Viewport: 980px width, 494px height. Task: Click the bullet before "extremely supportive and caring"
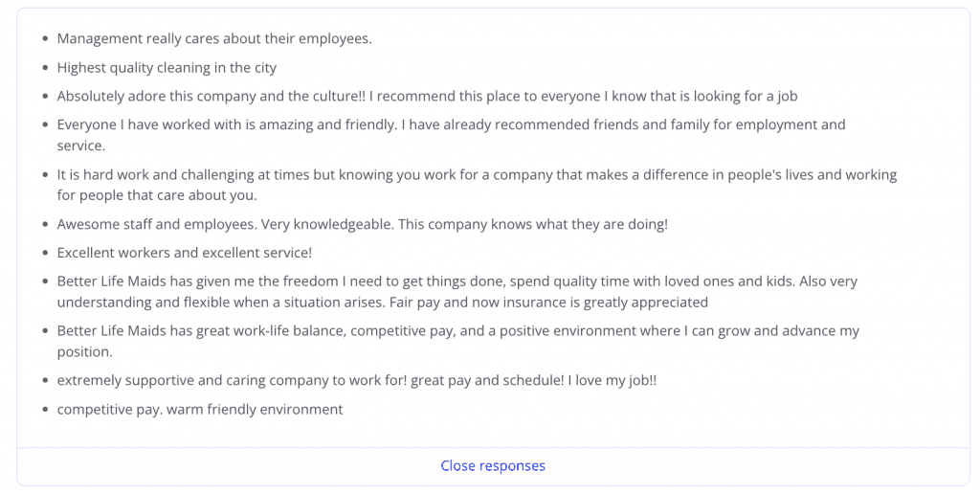[46, 381]
